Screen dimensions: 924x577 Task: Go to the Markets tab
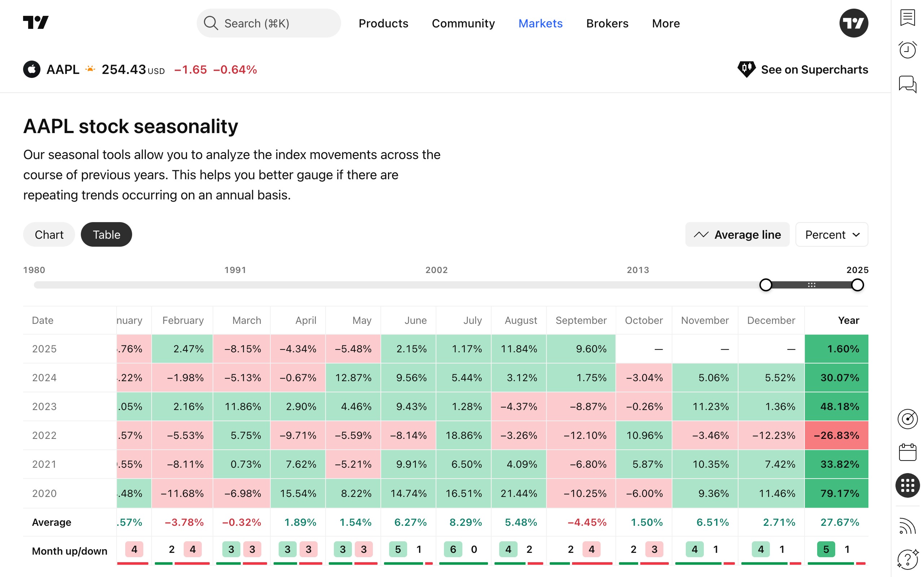pos(540,23)
